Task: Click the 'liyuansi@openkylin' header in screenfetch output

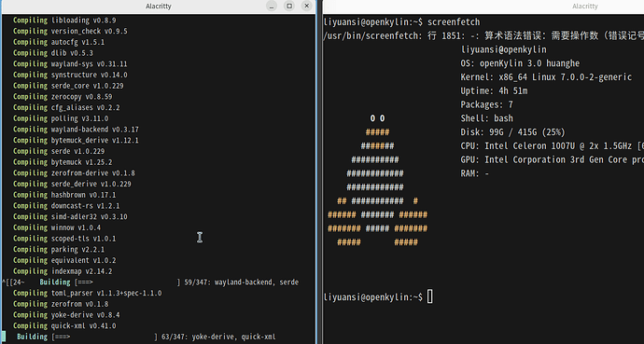Action: point(504,49)
